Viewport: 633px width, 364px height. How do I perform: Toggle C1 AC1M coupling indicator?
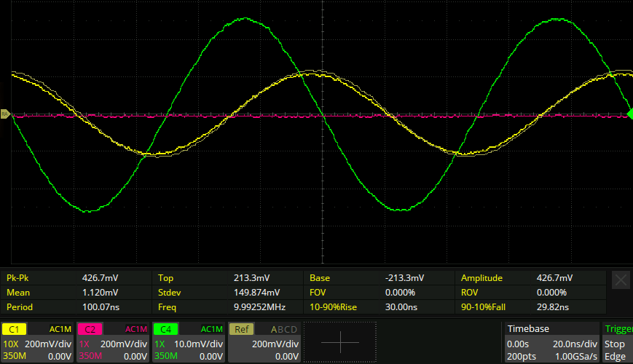(x=60, y=329)
